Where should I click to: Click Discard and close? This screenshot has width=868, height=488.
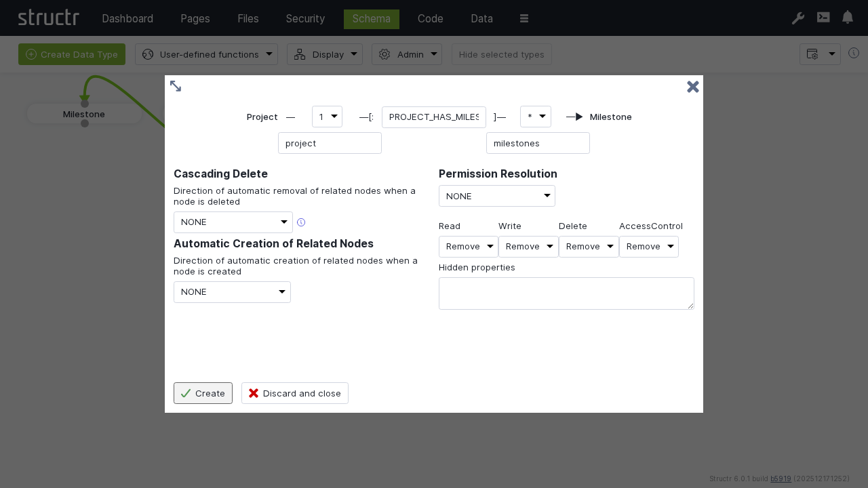point(295,393)
